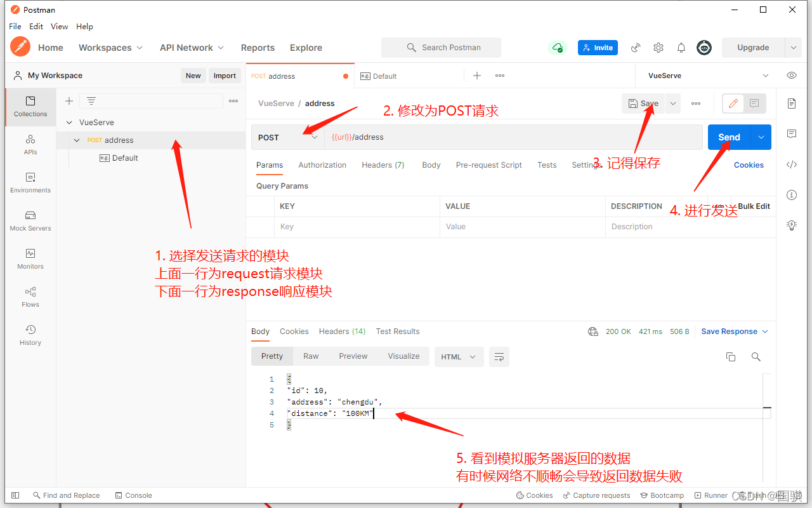The height and width of the screenshot is (508, 812).
Task: Toggle the sidebar from the status bar icon
Action: point(16,495)
